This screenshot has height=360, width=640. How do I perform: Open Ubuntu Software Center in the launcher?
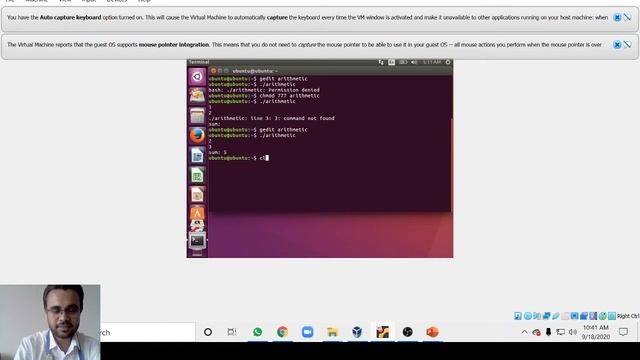pyautogui.click(x=197, y=213)
